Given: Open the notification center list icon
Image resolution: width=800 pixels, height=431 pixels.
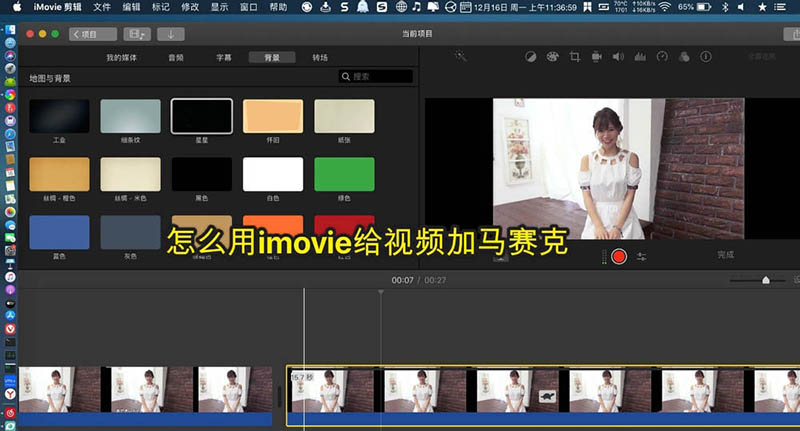Looking at the screenshot, I should click(x=780, y=7).
